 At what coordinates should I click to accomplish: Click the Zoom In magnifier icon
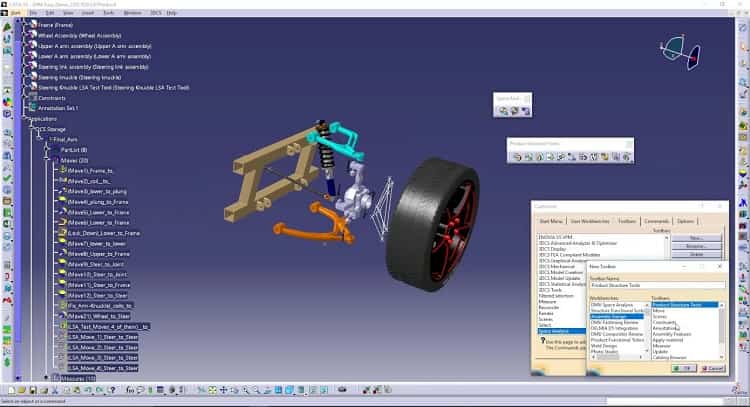246,390
